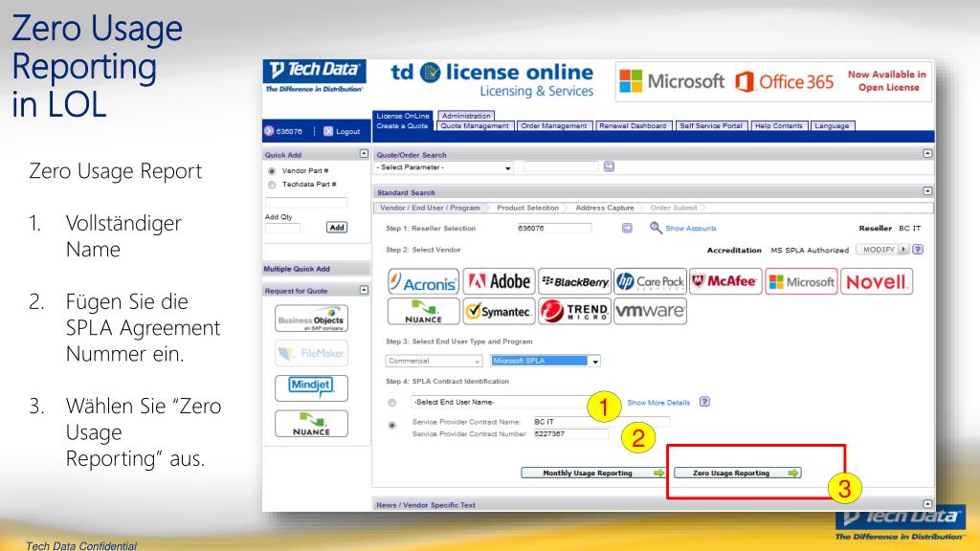
Task: Select the Vendor Part # radio button
Action: tap(271, 171)
